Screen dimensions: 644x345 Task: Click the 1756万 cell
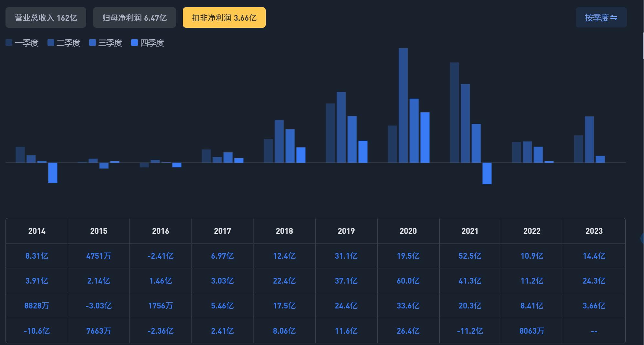(x=161, y=306)
